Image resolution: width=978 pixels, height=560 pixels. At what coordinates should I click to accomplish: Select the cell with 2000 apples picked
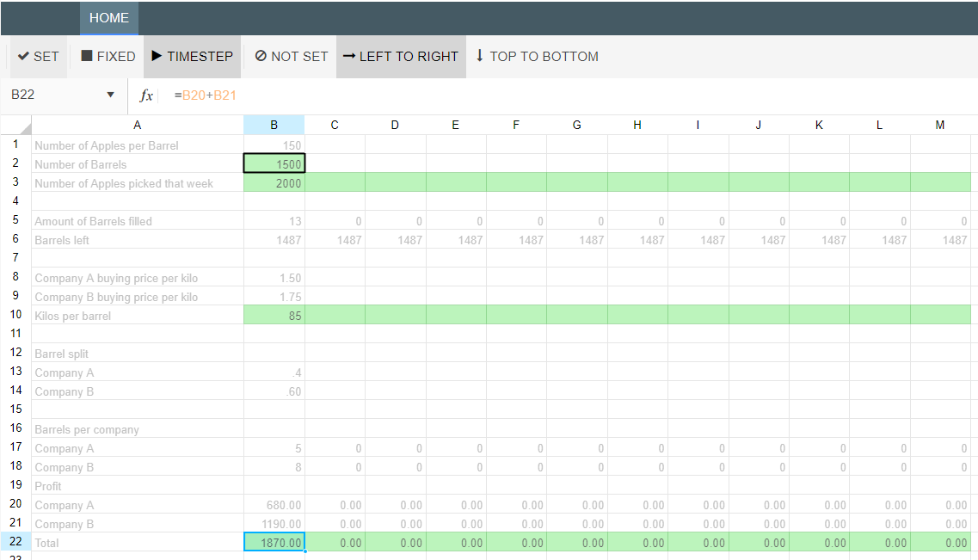[274, 183]
